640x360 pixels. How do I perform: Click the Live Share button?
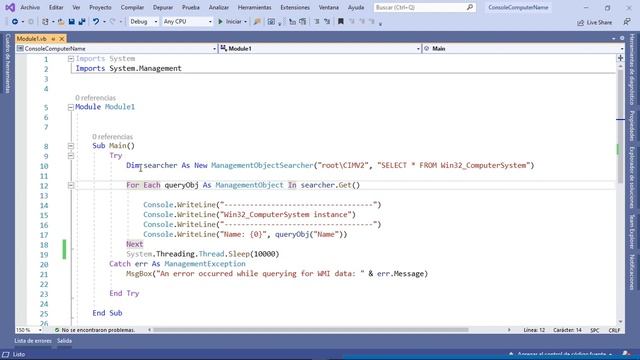(594, 22)
